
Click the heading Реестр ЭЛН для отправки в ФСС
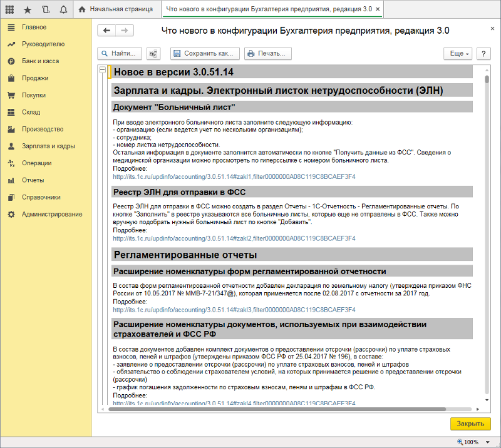coord(180,192)
